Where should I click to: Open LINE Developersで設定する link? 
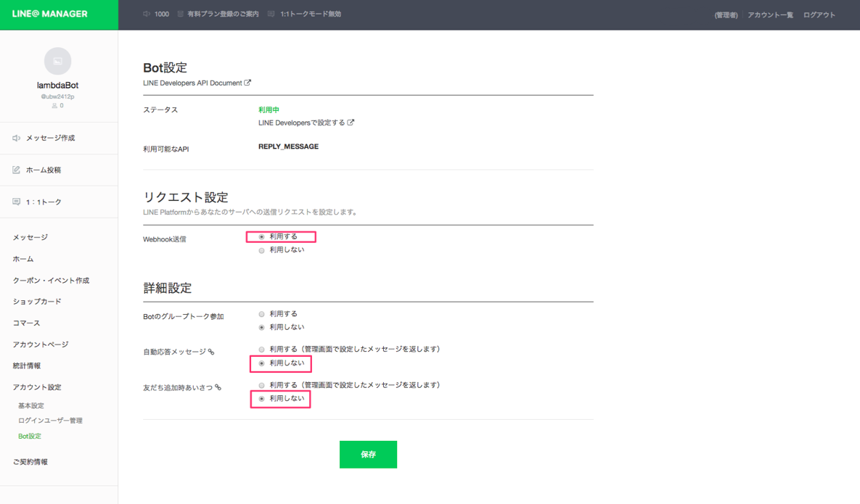302,123
